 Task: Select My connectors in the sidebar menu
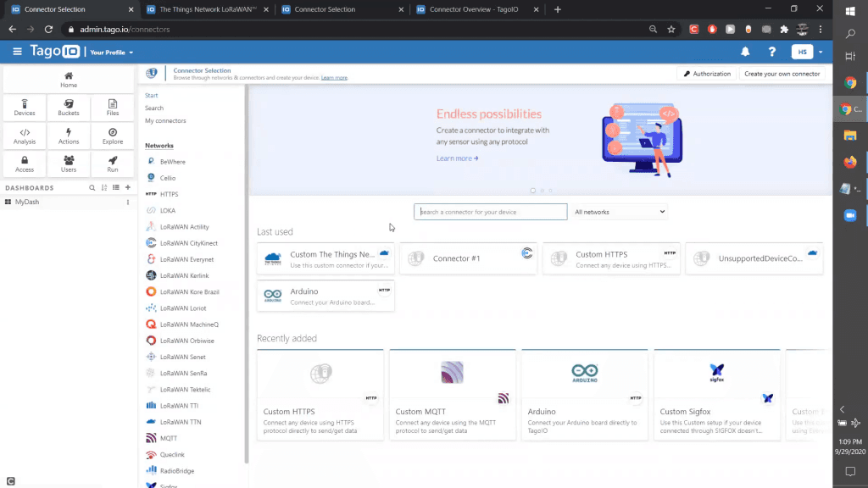pyautogui.click(x=167, y=121)
